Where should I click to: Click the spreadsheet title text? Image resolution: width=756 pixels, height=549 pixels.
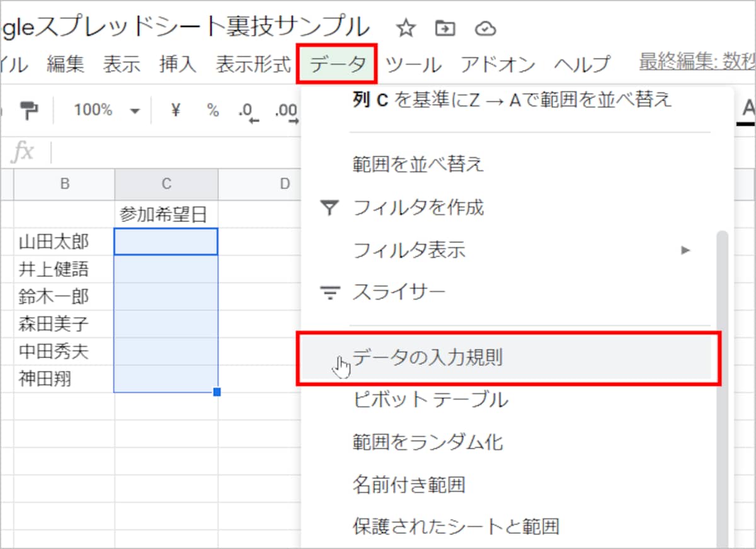point(185,26)
